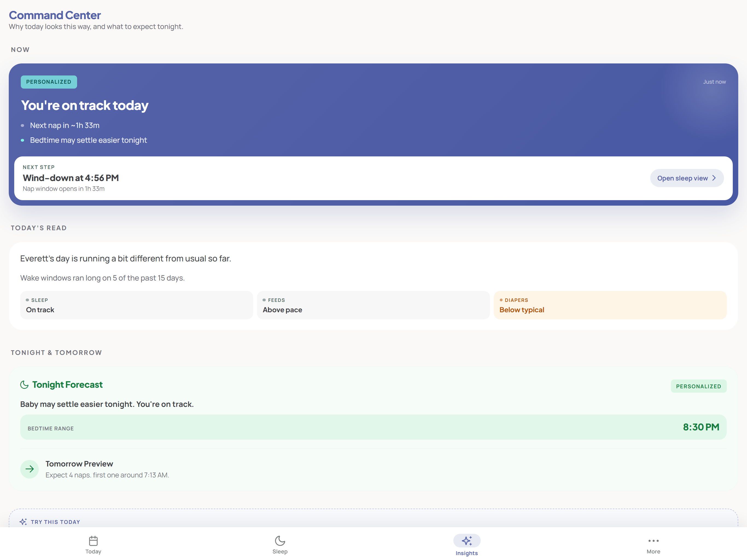Click the Try This Today sparkle icon

click(23, 522)
